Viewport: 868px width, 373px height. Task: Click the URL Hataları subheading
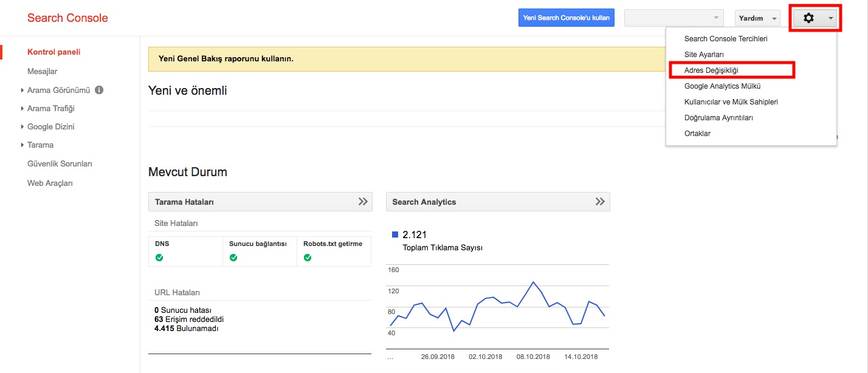[177, 292]
